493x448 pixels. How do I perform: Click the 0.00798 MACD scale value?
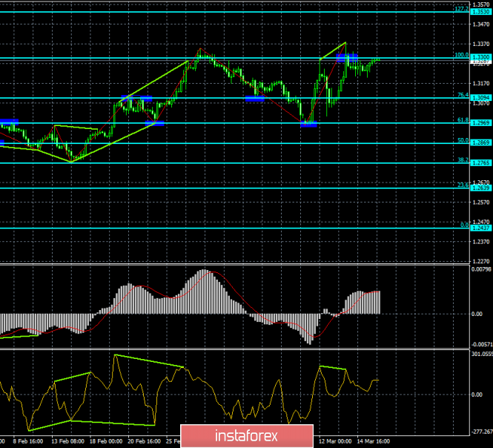(481, 269)
